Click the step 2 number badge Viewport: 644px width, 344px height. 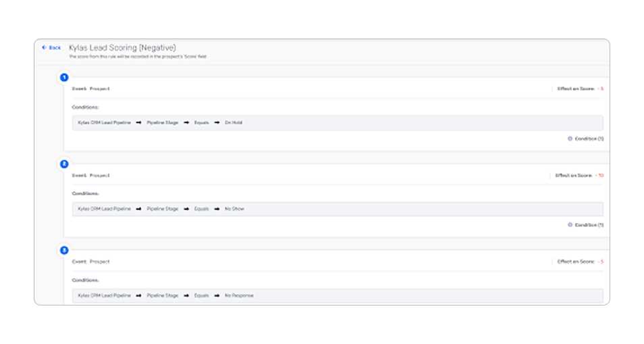click(x=64, y=164)
